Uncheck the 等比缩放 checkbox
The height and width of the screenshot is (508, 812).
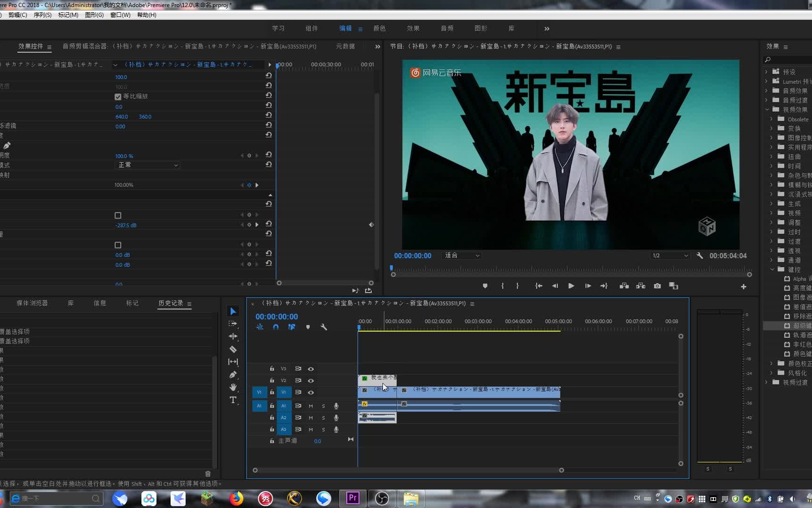[x=118, y=96]
